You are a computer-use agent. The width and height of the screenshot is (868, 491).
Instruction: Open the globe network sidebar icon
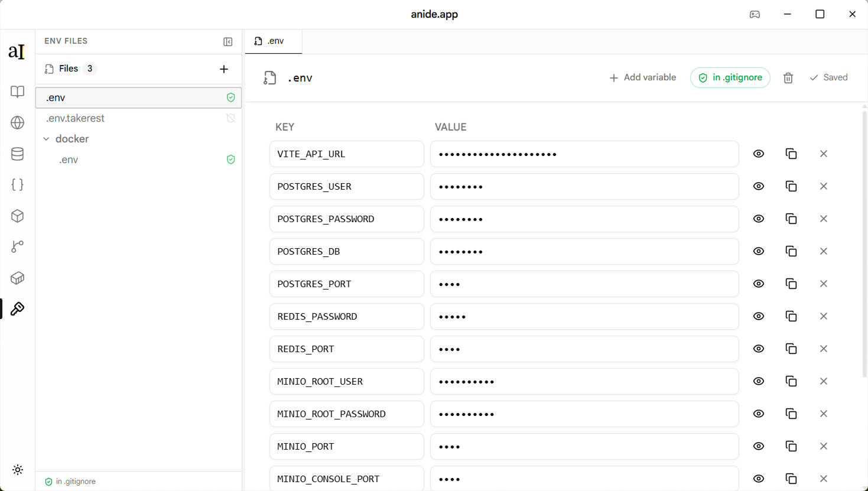(x=18, y=123)
